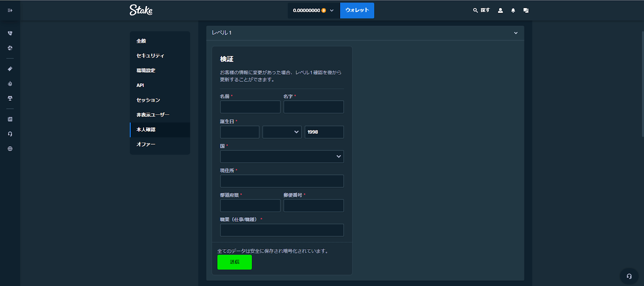Viewport: 644px width, 286px height.
Task: Open the notifications bell
Action: [513, 10]
